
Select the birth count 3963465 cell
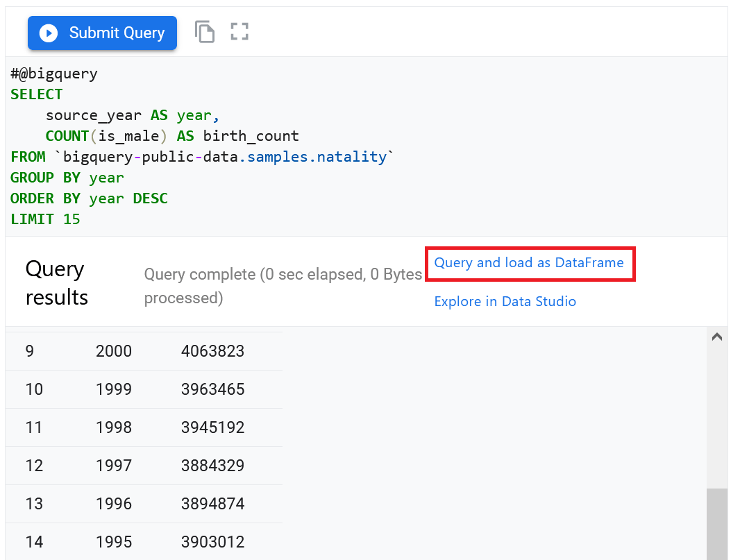[212, 389]
